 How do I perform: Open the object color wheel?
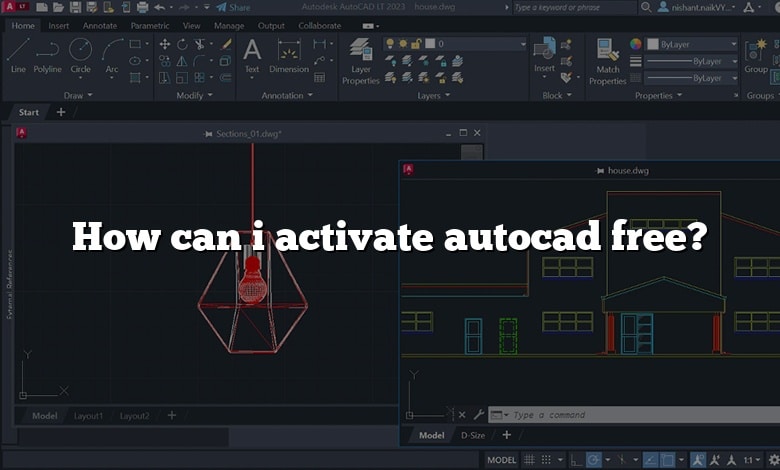pyautogui.click(x=635, y=44)
